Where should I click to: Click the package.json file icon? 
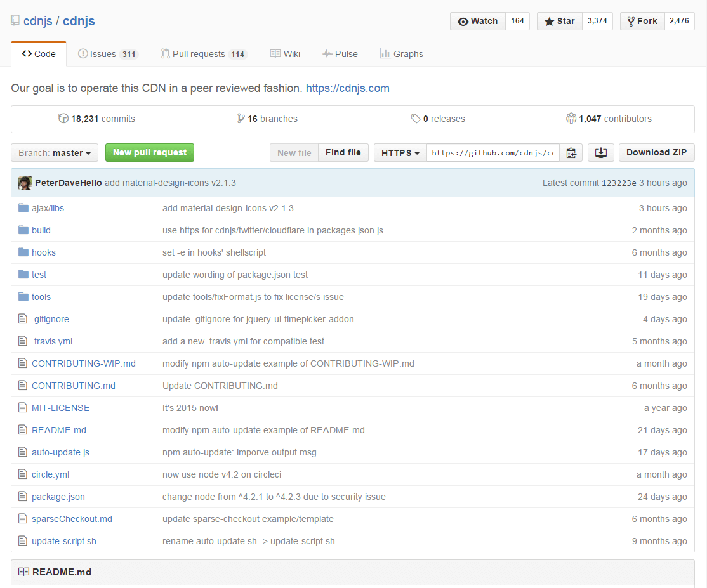[23, 497]
